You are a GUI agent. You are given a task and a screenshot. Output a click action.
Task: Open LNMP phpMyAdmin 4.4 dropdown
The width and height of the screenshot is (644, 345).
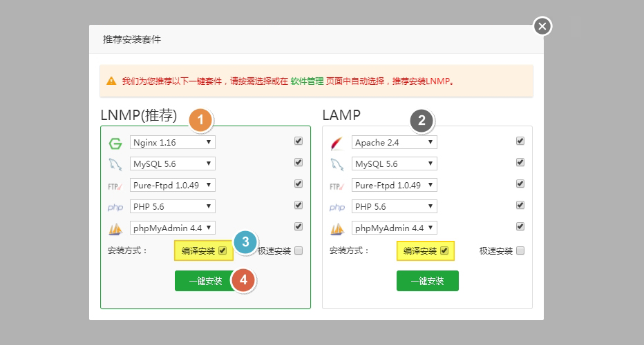coord(173,228)
